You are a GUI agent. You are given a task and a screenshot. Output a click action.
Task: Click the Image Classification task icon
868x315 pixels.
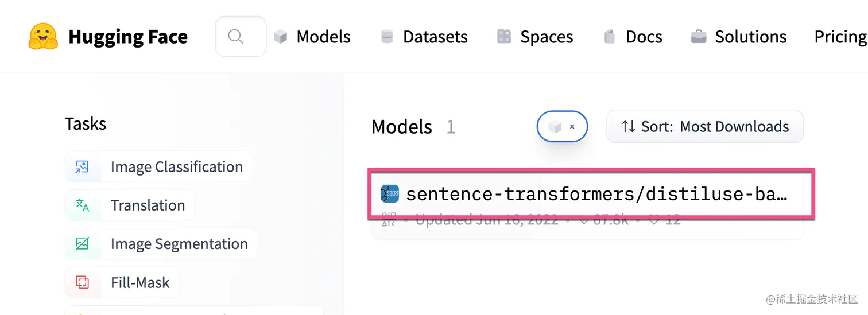click(82, 167)
